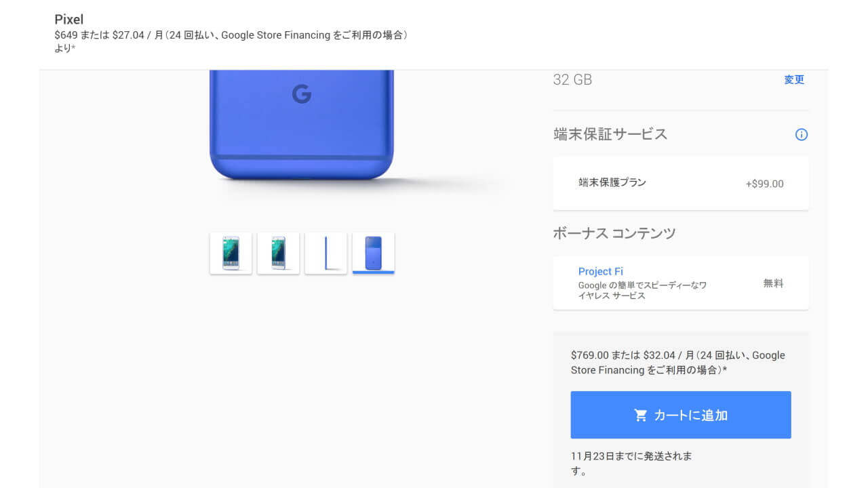Click the shopping cart icon inside the add button
Viewport: 868px width, 488px height.
[x=640, y=414]
